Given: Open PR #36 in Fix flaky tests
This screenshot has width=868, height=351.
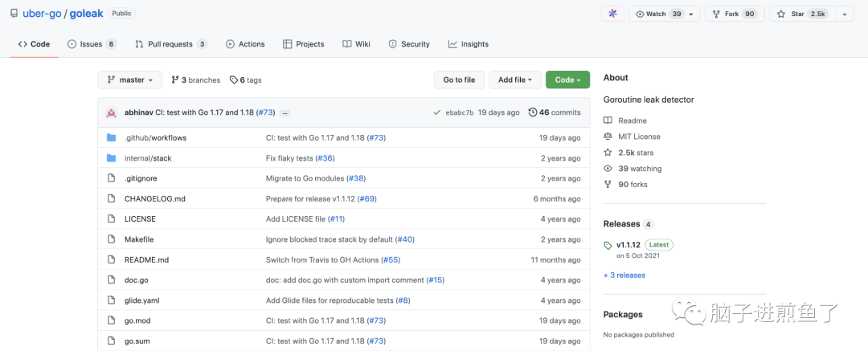Looking at the screenshot, I should 325,157.
